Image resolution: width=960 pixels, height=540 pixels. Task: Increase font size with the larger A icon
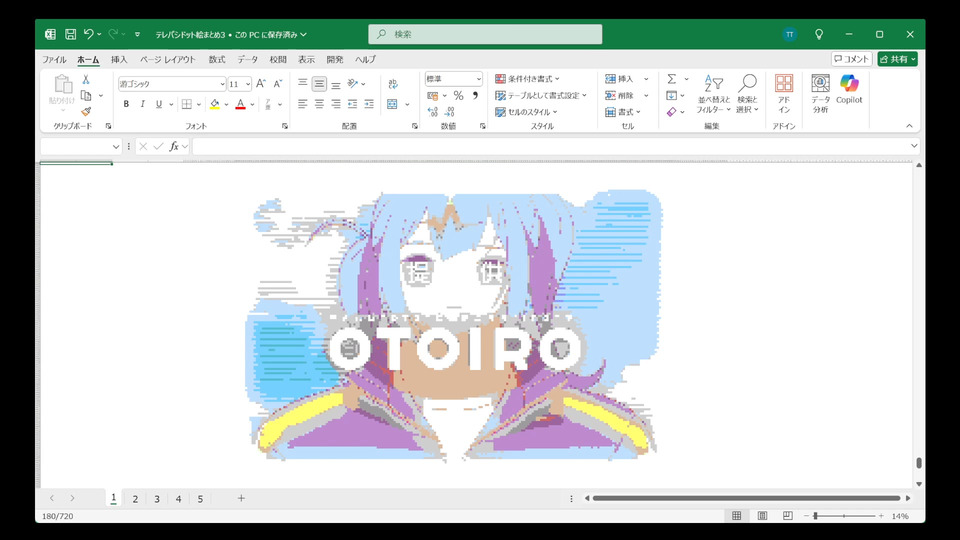click(261, 84)
